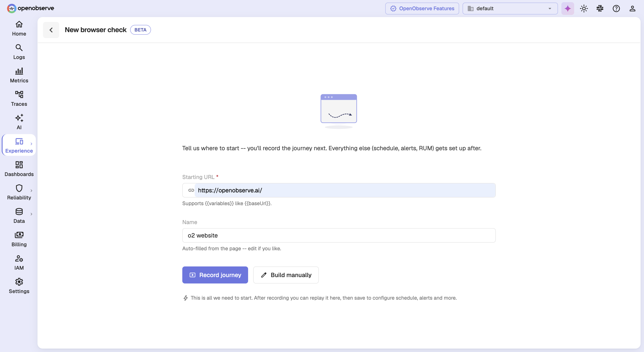Open the Dashboards section
Screen dimensions: 644x352
pyautogui.click(x=19, y=169)
